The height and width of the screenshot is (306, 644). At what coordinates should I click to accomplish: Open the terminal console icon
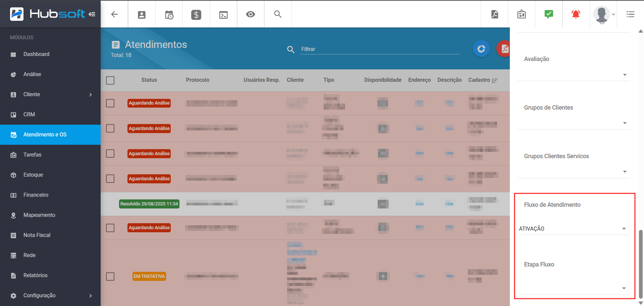(223, 14)
